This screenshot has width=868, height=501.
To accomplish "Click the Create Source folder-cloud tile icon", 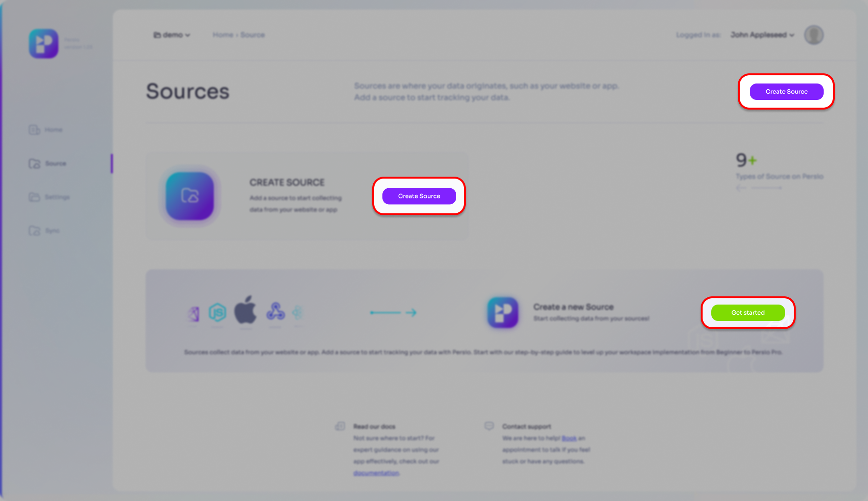I will (190, 196).
